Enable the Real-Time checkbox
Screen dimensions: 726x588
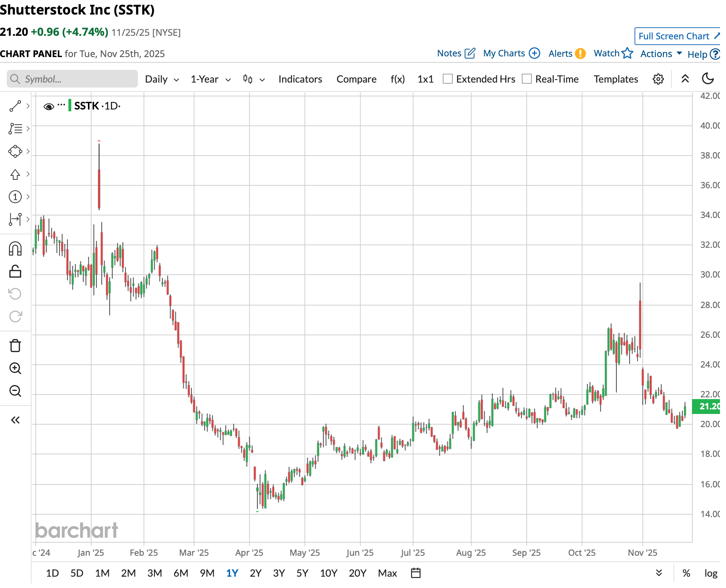[x=527, y=79]
